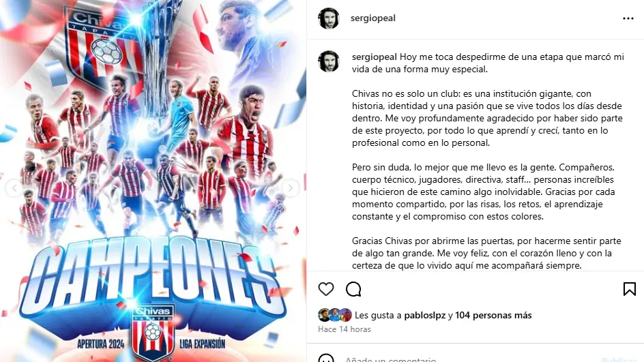This screenshot has height=362, width=644.
Task: Open sergiopeal username at caption start
Action: point(374,57)
